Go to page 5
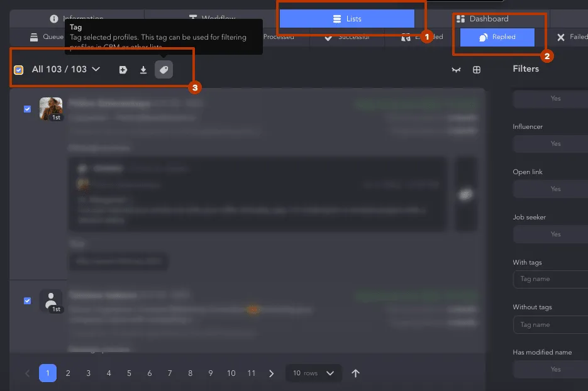Viewport: 588px width, 391px height. click(129, 373)
